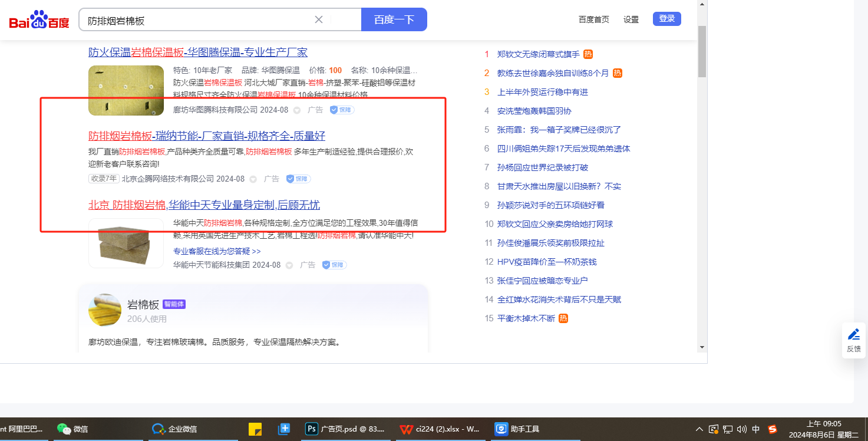Image resolution: width=868 pixels, height=441 pixels.
Task: Open the Photoshop 广告页.psd taskbar window
Action: [x=346, y=429]
